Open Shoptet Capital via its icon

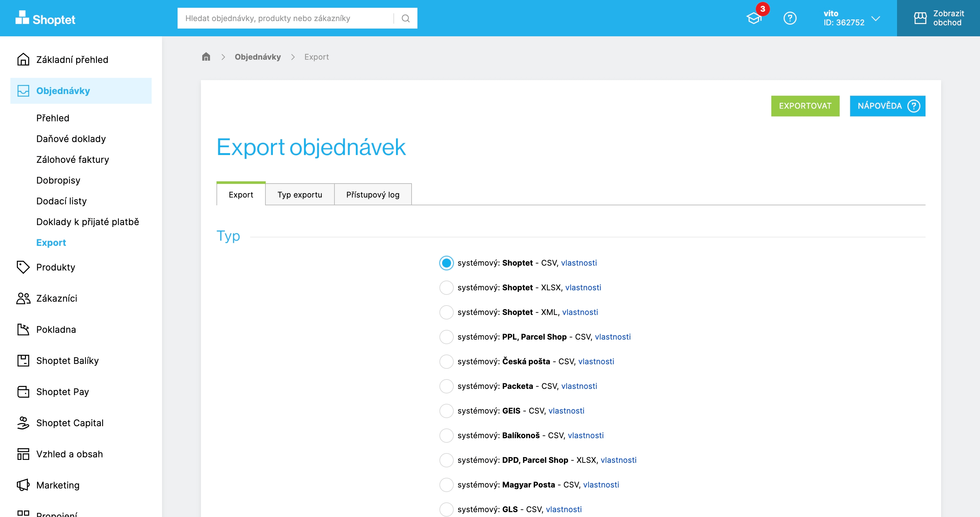(x=23, y=423)
